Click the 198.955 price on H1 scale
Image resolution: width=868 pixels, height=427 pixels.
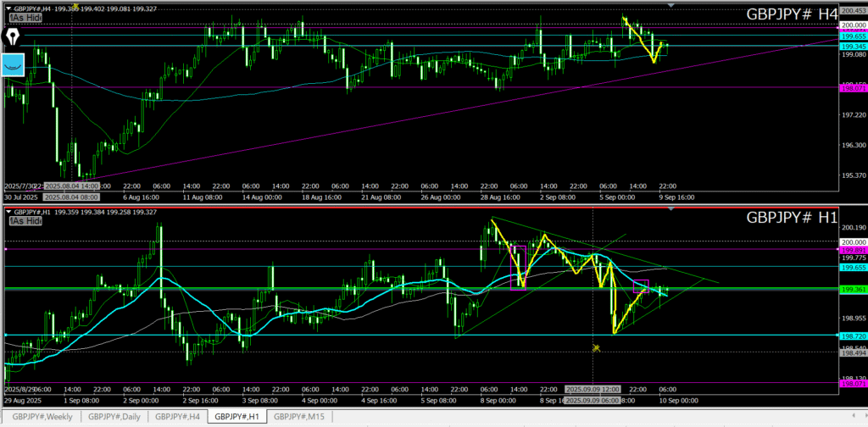(x=853, y=319)
